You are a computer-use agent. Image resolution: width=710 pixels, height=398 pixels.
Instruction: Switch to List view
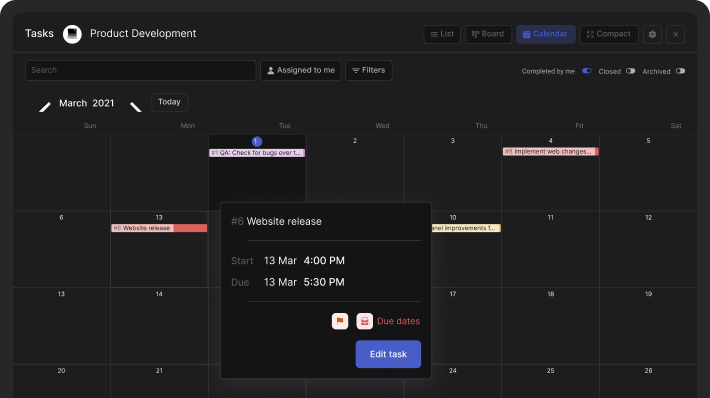pyautogui.click(x=442, y=34)
